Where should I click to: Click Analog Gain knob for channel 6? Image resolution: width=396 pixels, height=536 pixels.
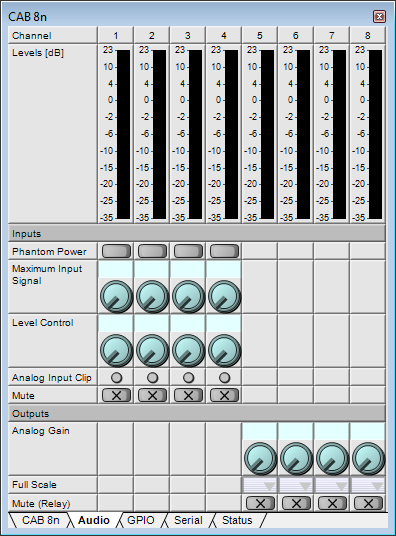[296, 458]
